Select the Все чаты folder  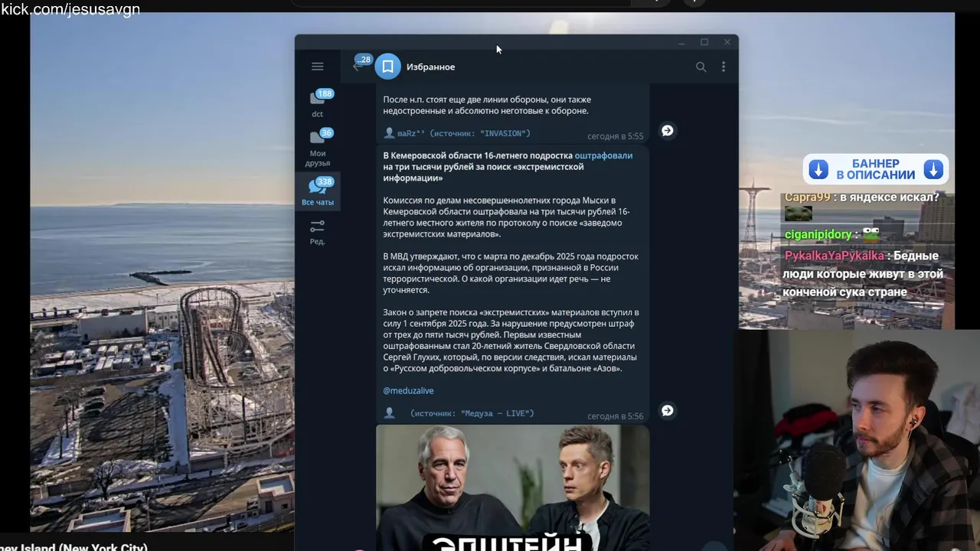[x=318, y=191]
